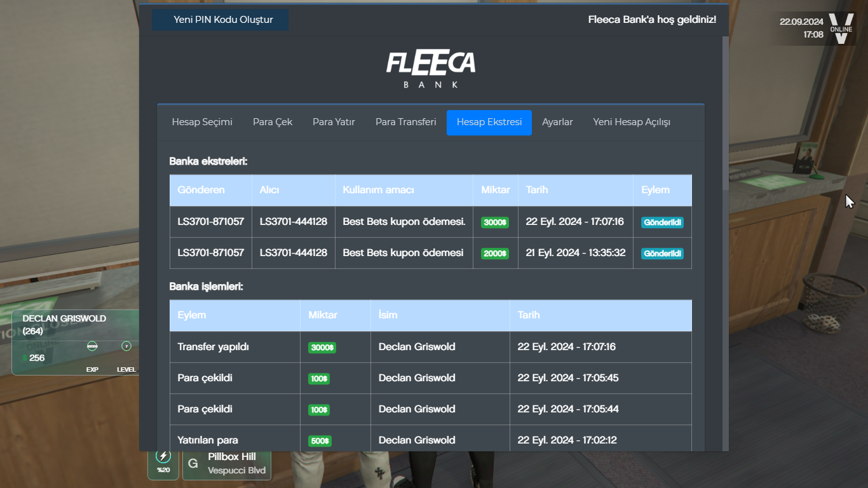The image size is (868, 488).
Task: Click the 22.09.2024 date in HUD
Action: [x=802, y=22]
